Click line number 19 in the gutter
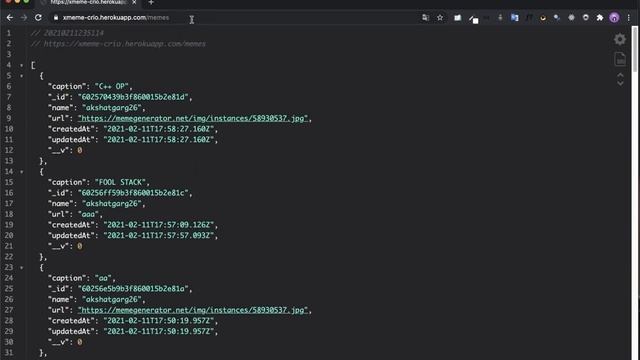 pyautogui.click(x=9, y=225)
